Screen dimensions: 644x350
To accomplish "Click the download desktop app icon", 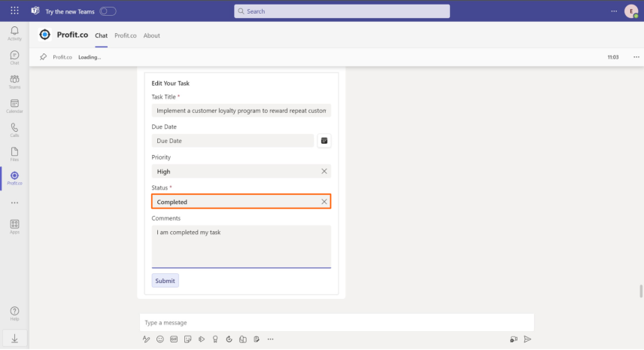I will (14, 339).
